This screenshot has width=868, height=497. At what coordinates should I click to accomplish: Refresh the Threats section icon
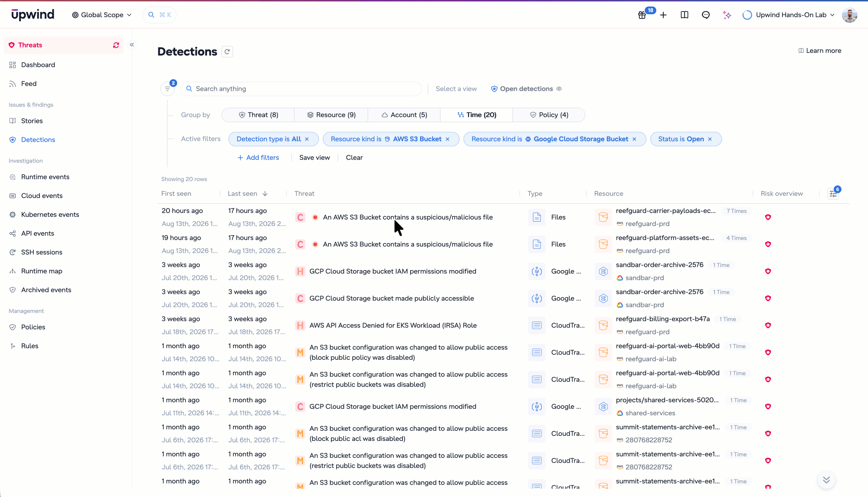[x=116, y=45]
